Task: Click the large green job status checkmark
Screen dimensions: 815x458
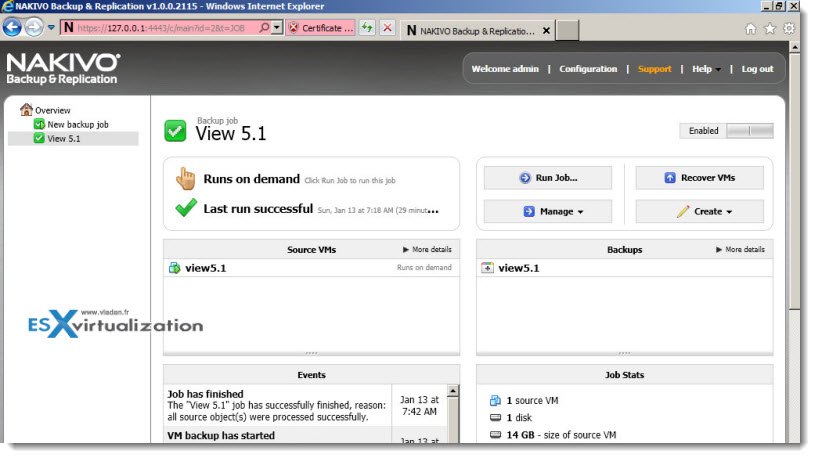Action: (x=175, y=130)
